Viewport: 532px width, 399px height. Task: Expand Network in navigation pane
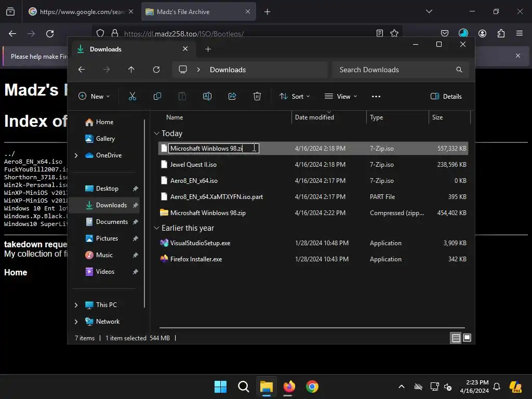point(76,322)
